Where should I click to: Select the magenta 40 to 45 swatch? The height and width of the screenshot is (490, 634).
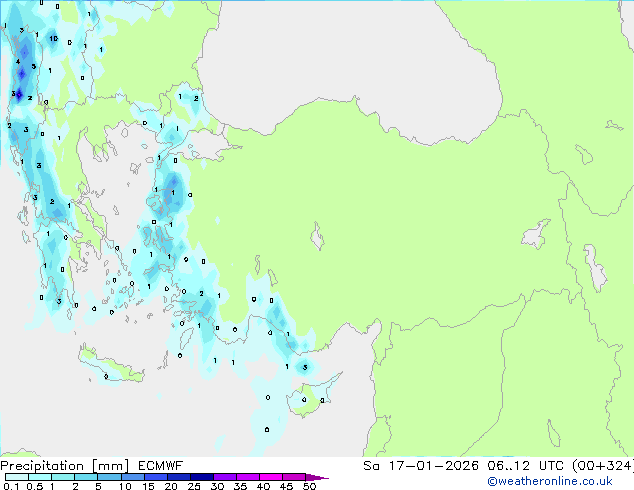[271, 477]
